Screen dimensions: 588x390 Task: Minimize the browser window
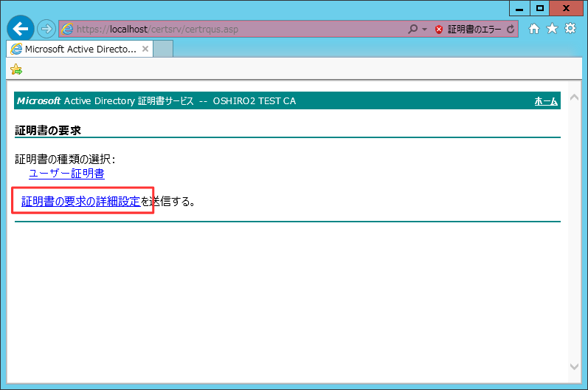pos(519,9)
